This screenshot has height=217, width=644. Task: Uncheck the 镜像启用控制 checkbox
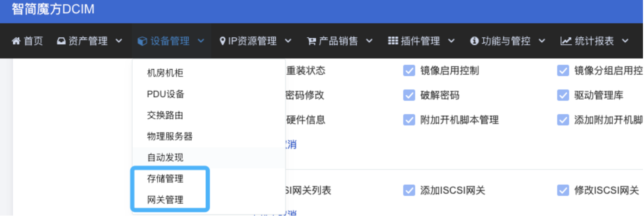pyautogui.click(x=409, y=70)
